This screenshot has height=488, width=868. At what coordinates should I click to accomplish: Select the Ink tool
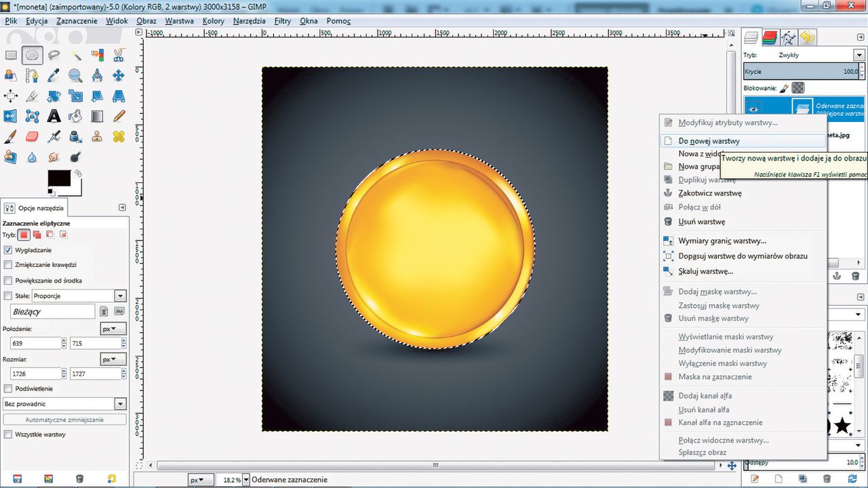point(75,137)
